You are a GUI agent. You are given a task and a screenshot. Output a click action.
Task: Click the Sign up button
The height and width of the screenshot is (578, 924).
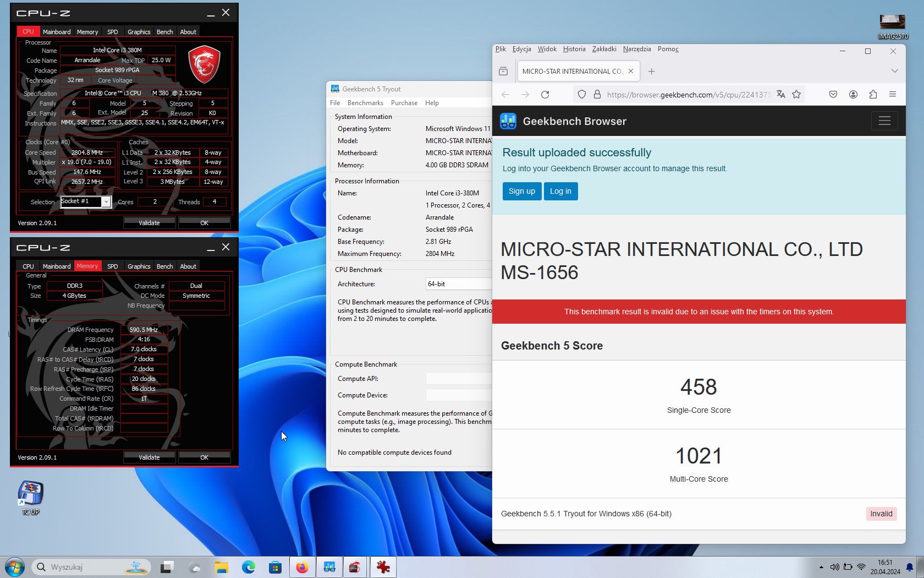522,191
